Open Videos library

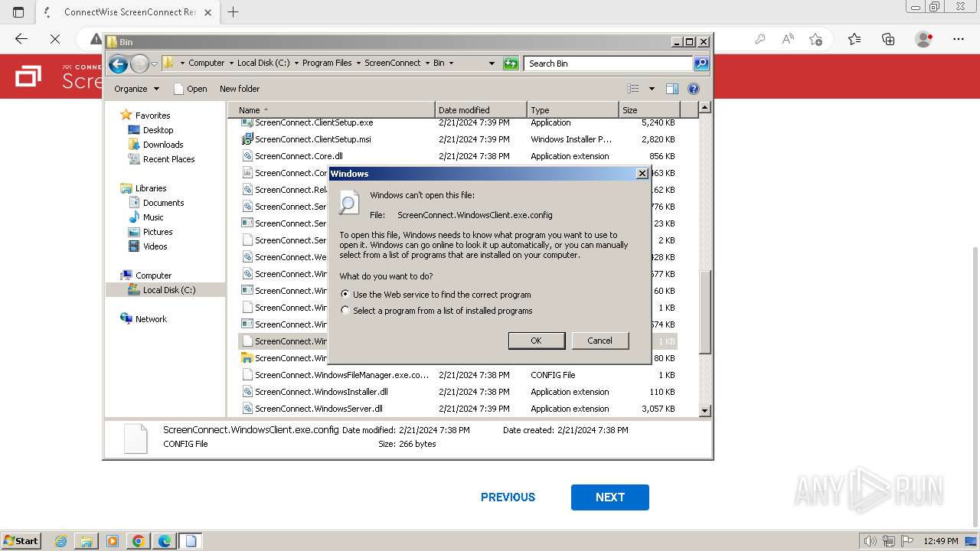155,246
